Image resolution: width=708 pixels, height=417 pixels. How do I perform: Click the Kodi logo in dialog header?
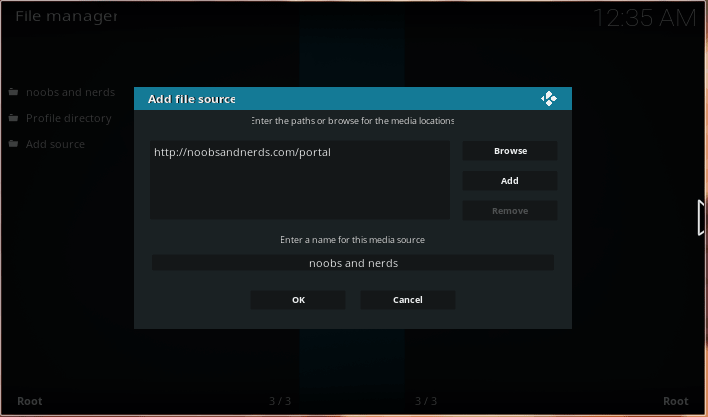[x=549, y=98]
